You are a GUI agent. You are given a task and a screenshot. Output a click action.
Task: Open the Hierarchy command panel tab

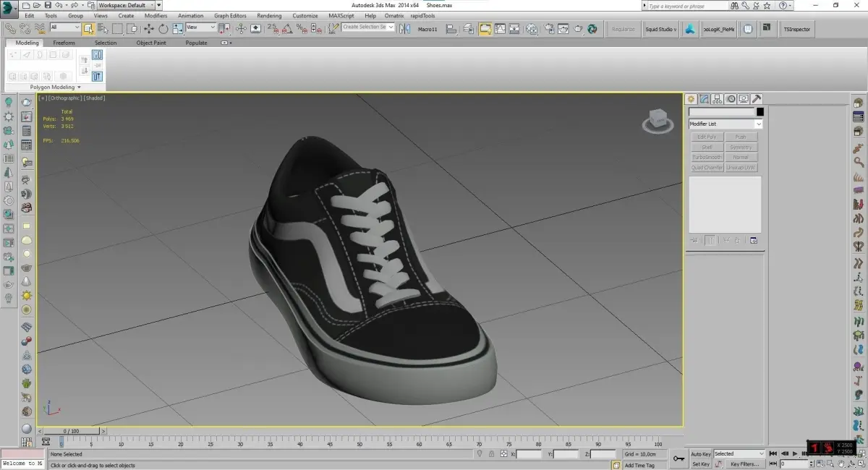point(718,99)
